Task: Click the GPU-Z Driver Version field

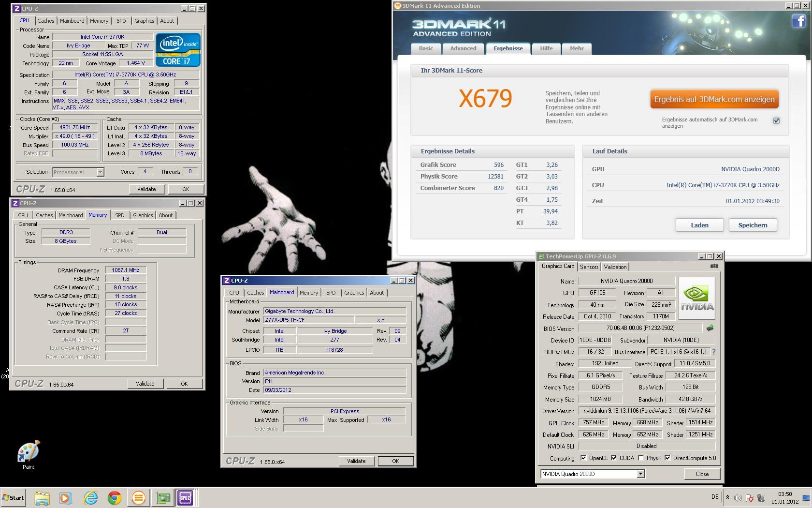Action: pos(647,411)
